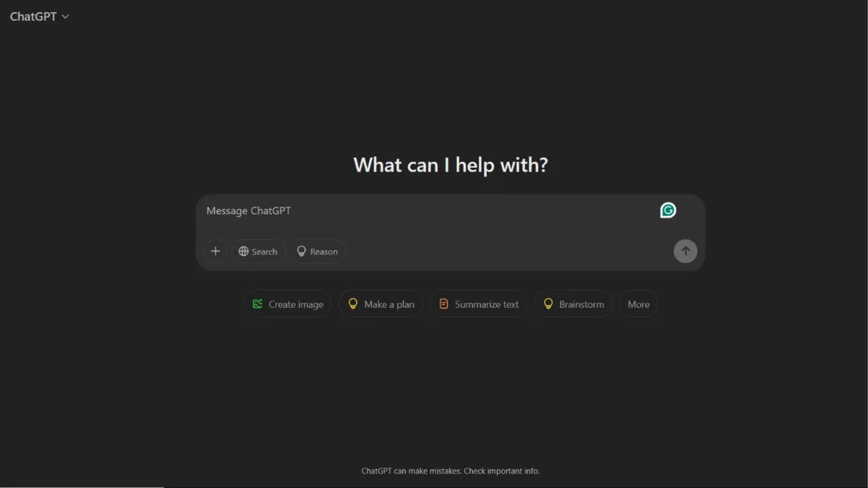Toggle the Make a plan suggestion
This screenshot has height=488, width=868.
[x=380, y=304]
